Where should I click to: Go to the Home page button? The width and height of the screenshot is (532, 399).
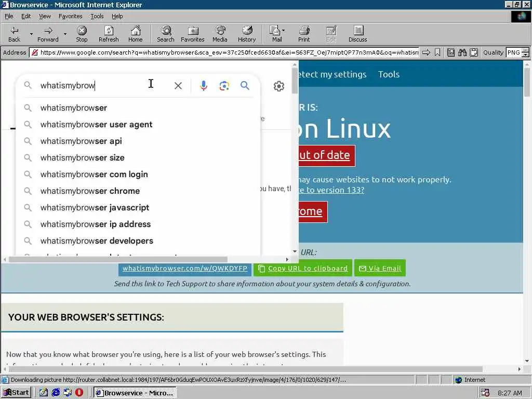(136, 34)
